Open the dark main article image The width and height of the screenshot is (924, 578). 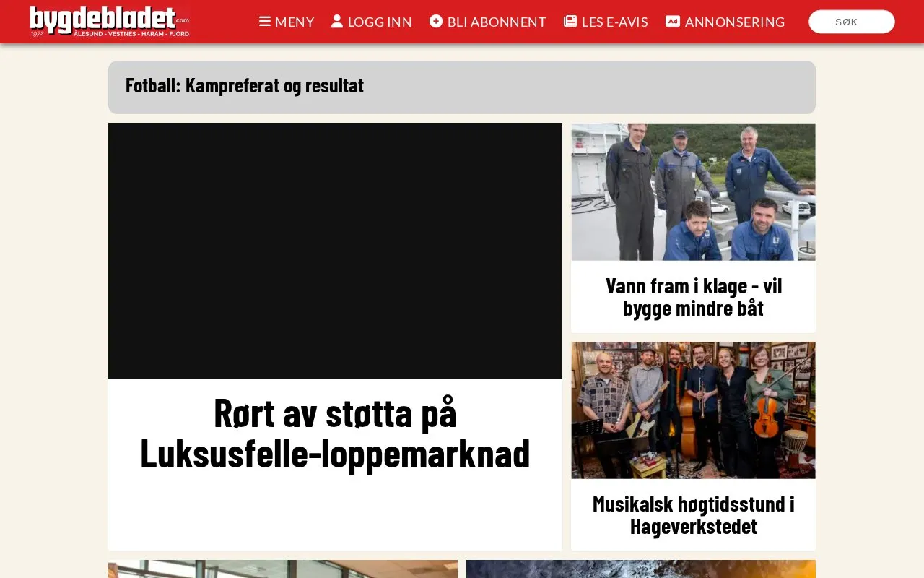(x=335, y=251)
